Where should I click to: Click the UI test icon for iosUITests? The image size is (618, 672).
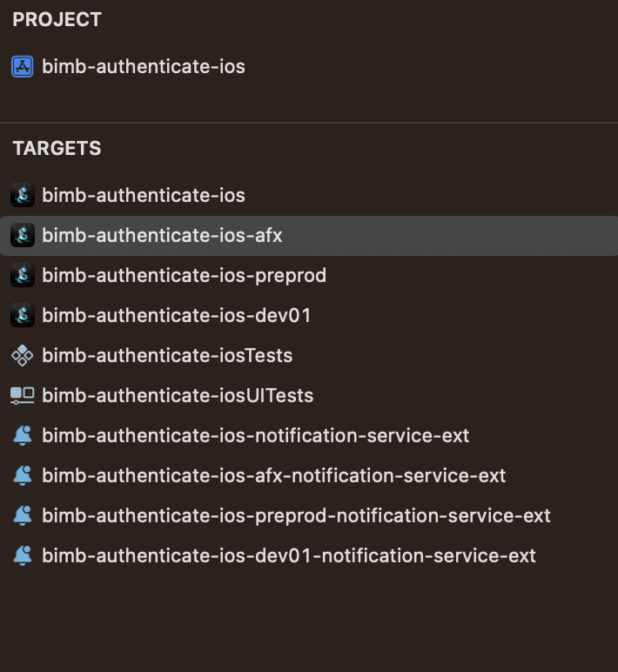[x=23, y=395]
